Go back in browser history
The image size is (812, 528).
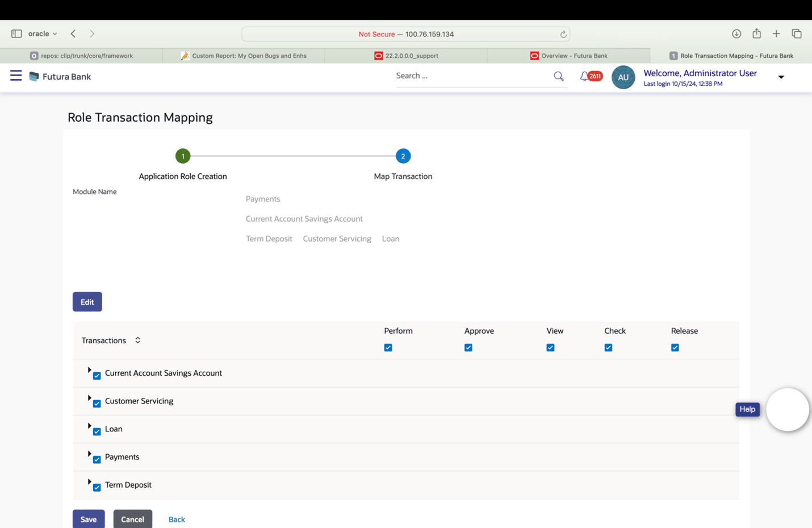point(73,34)
